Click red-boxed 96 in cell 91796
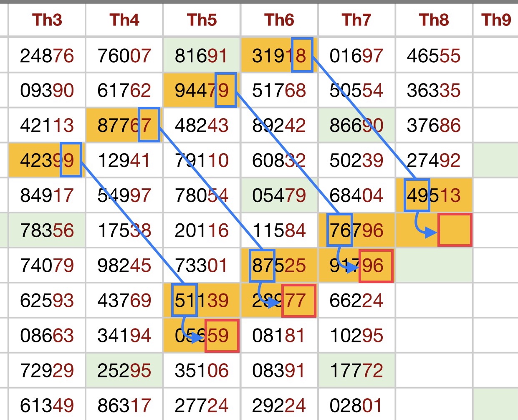Viewport: 518px width, 420px height. pos(376,266)
